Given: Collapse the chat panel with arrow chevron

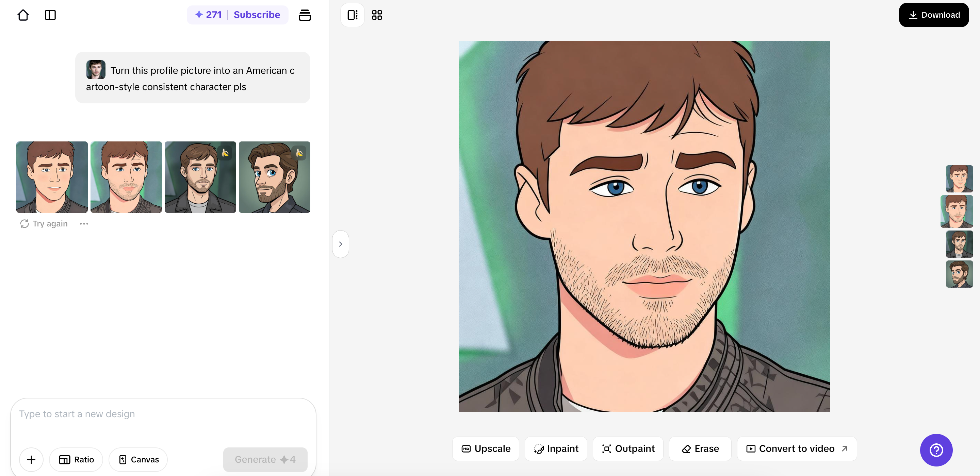Looking at the screenshot, I should 341,244.
